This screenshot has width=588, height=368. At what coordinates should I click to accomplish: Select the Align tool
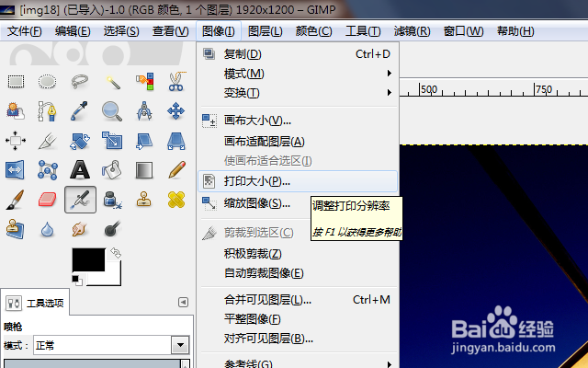(16, 141)
